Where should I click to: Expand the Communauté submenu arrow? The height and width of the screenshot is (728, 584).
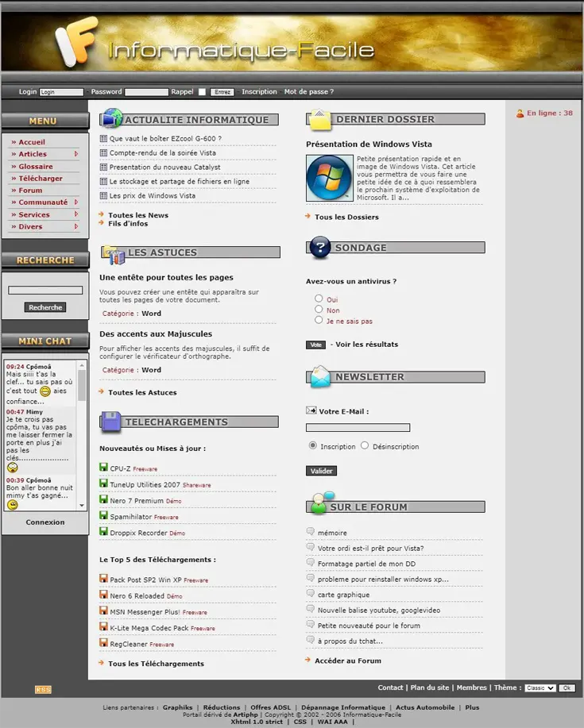(76, 202)
